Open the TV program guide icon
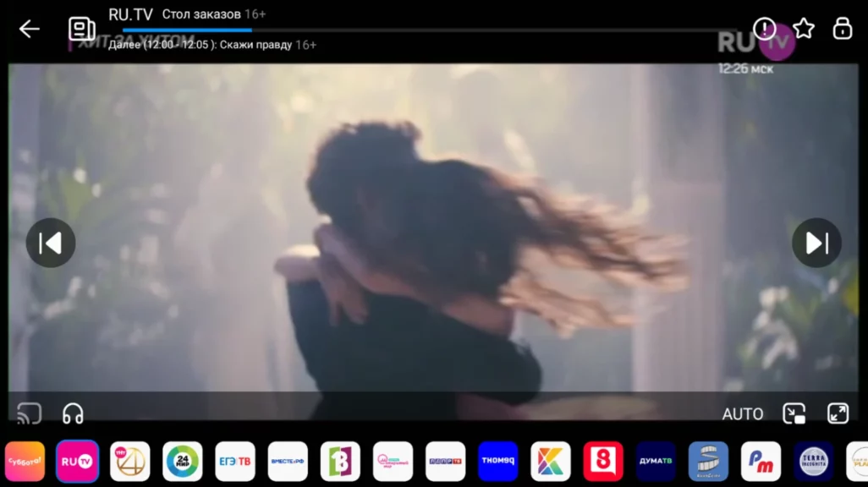 click(x=82, y=29)
